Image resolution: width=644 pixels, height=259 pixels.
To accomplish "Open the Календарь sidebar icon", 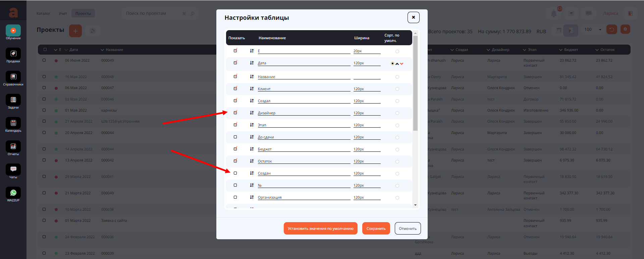I will point(13,123).
